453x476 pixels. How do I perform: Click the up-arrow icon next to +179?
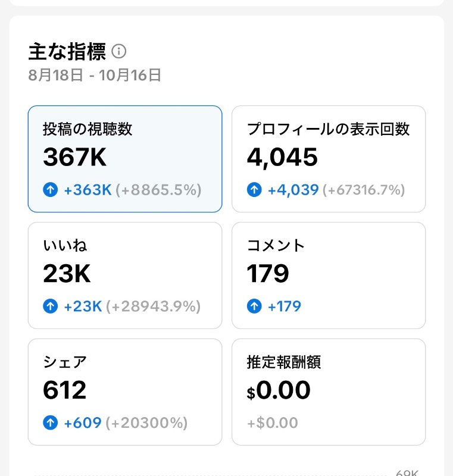coord(254,306)
